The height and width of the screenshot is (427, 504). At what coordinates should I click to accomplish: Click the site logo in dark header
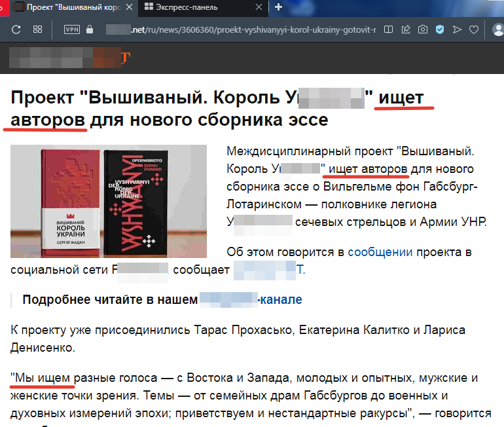click(x=70, y=58)
